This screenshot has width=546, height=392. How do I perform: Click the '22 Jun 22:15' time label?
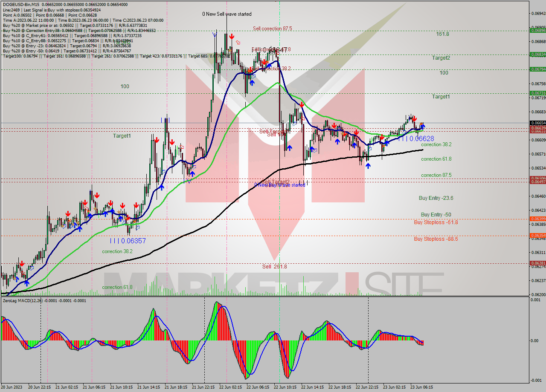367,387
